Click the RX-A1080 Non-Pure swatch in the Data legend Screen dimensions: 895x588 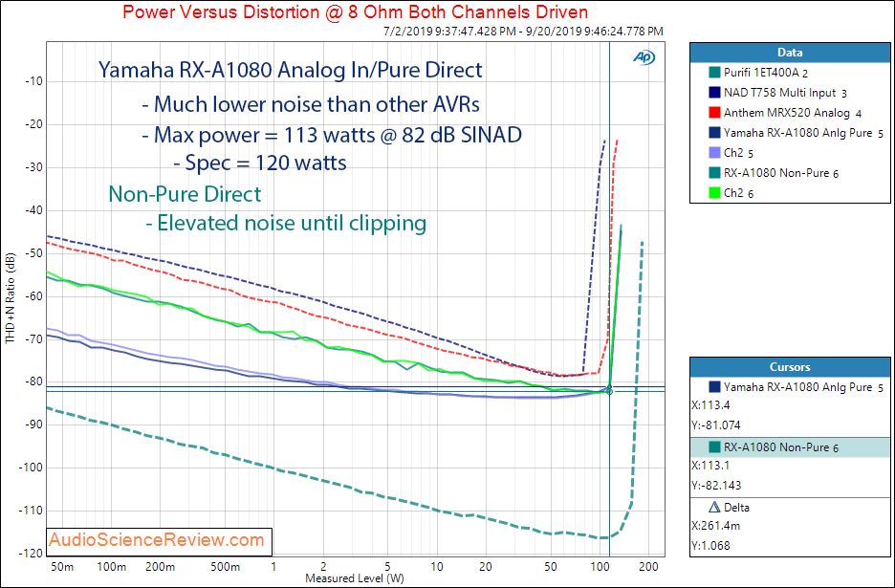pos(713,173)
